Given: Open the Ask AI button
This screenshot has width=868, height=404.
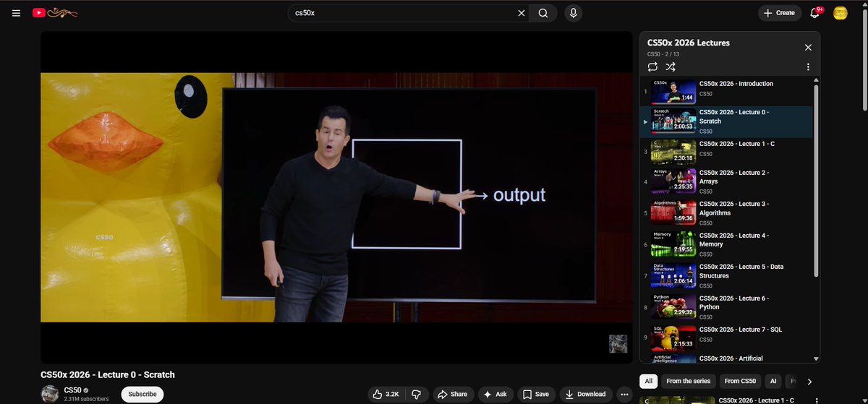Looking at the screenshot, I should 495,394.
